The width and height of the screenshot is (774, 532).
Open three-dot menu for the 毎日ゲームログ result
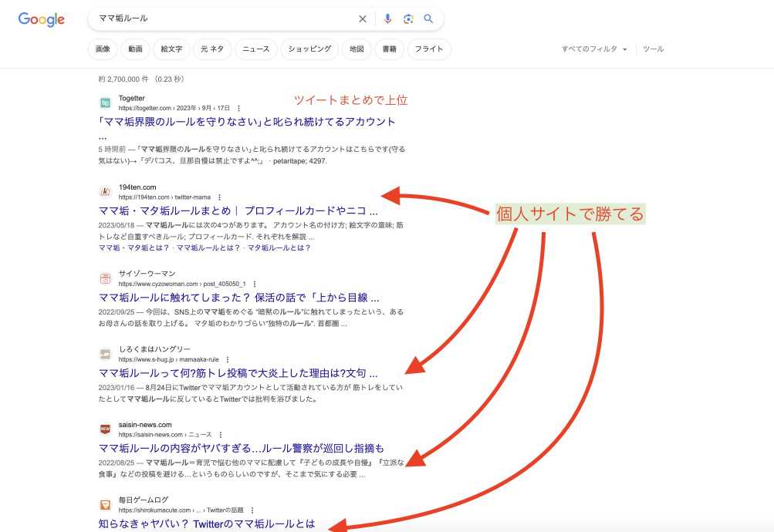252,510
